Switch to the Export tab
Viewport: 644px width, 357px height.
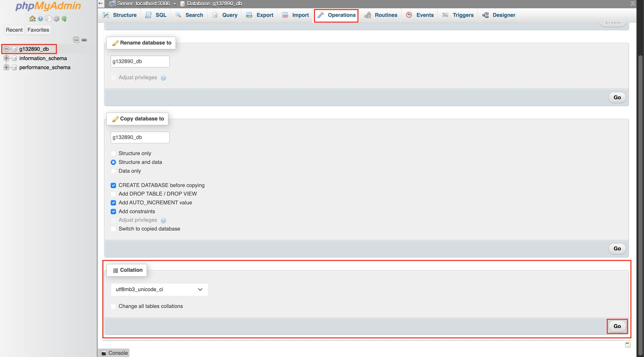tap(260, 15)
